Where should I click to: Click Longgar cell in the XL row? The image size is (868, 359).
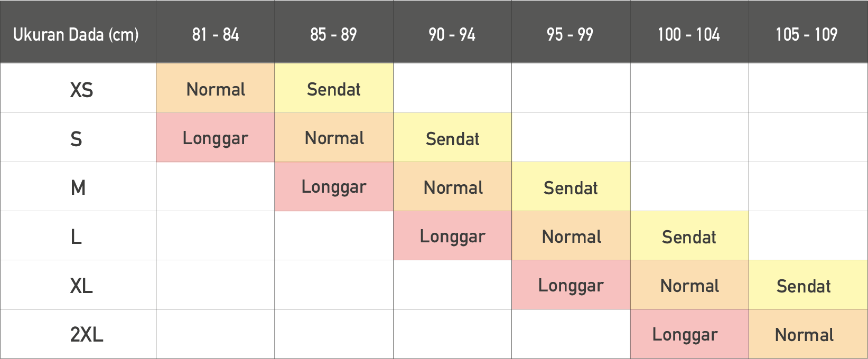pyautogui.click(x=571, y=285)
